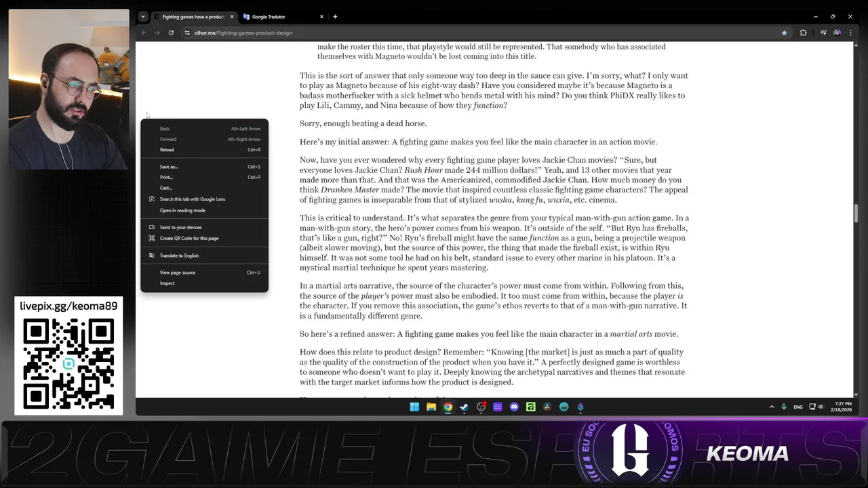Open the network status tray icon
Screen dimensions: 868x488
coord(812,407)
